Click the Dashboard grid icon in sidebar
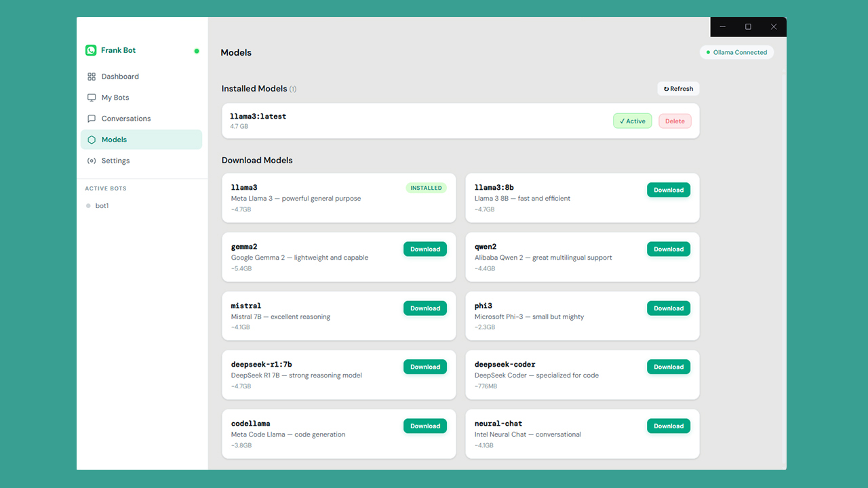Image resolution: width=868 pixels, height=488 pixels. [92, 77]
